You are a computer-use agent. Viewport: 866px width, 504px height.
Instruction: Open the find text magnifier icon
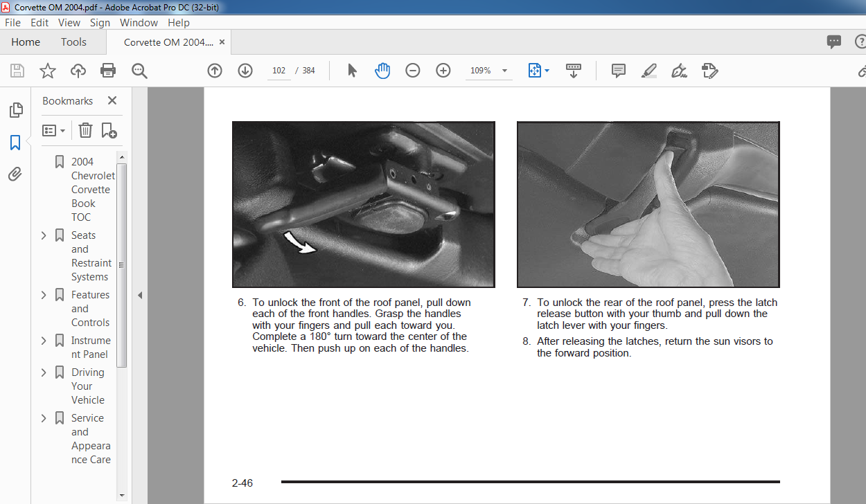pyautogui.click(x=139, y=71)
